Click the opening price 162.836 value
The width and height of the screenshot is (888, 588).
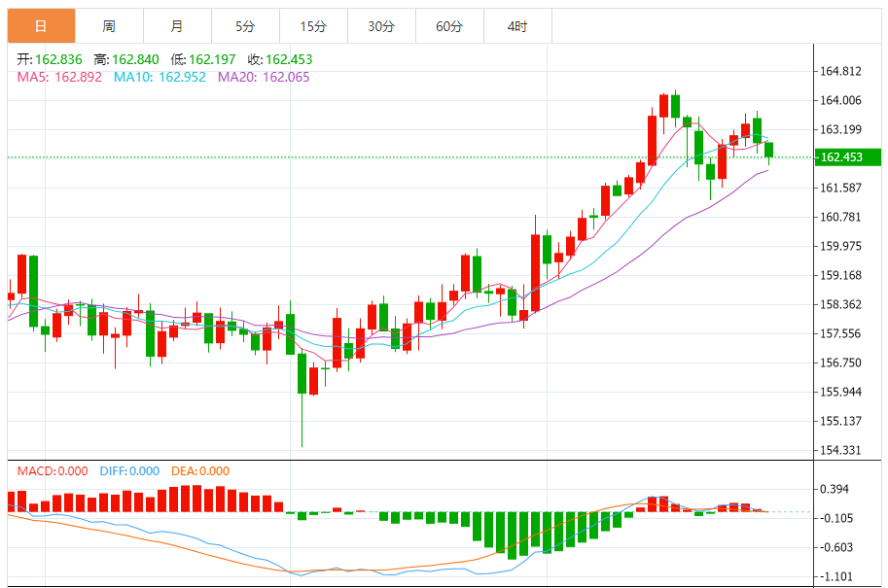pos(58,59)
